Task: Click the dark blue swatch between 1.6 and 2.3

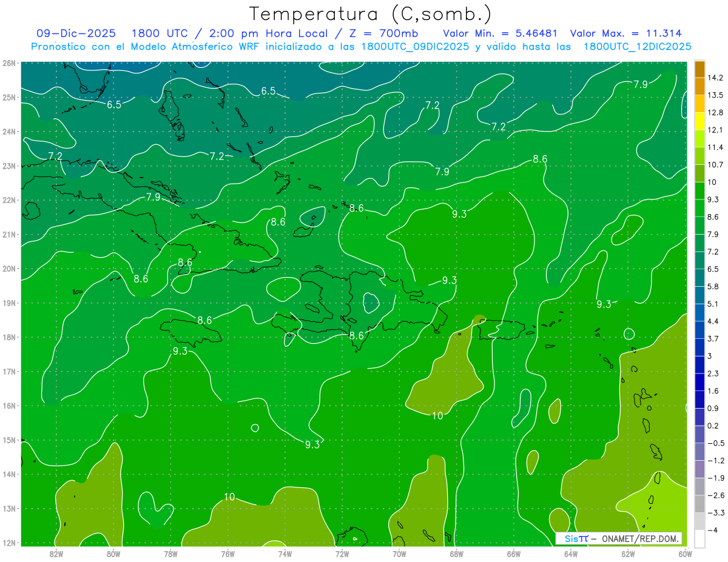Action: click(x=699, y=381)
